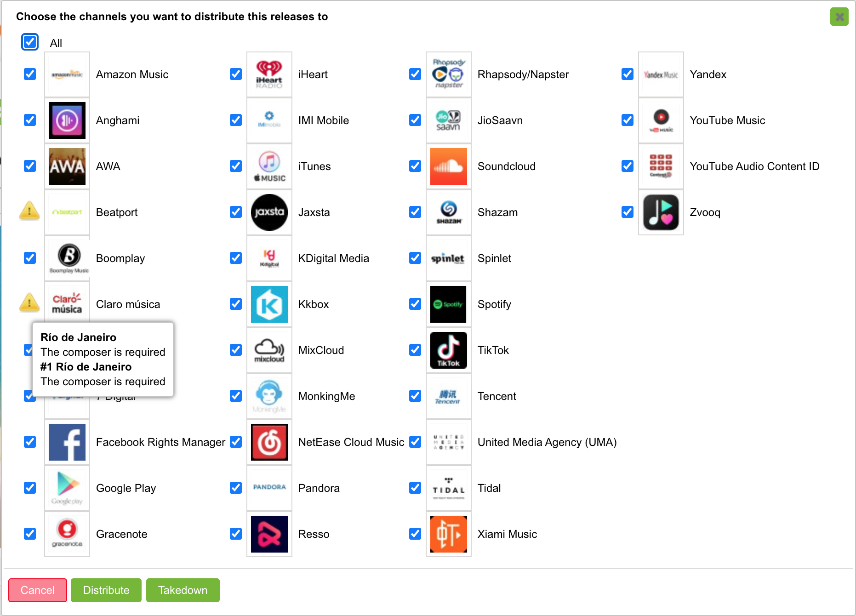Uncheck the Xiami Music checkbox

[415, 534]
